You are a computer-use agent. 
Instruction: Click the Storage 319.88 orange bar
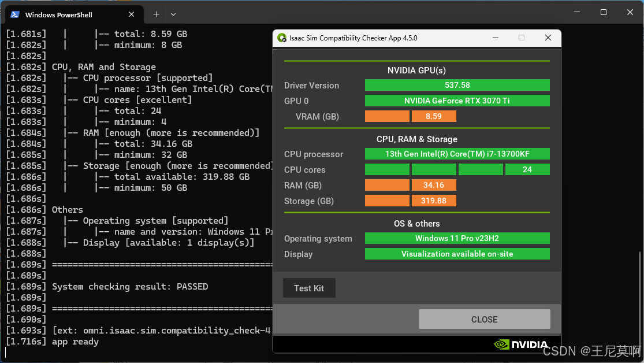pos(434,201)
